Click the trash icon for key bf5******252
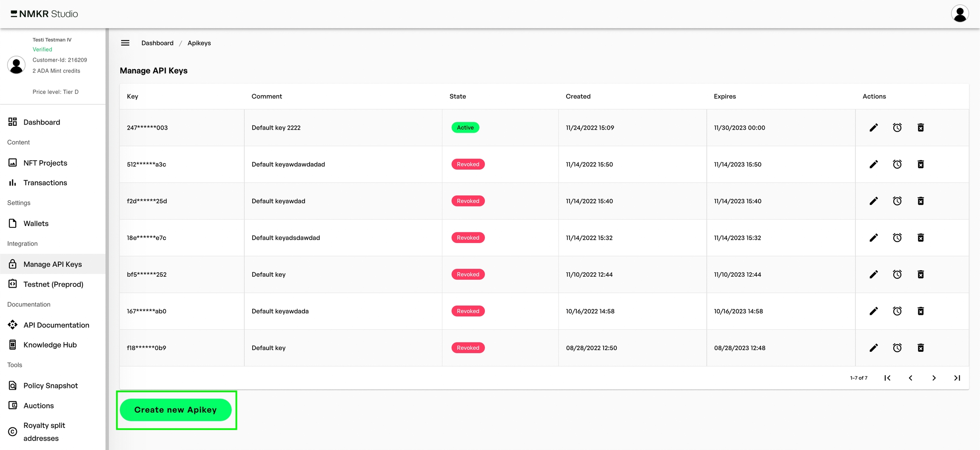 (920, 275)
